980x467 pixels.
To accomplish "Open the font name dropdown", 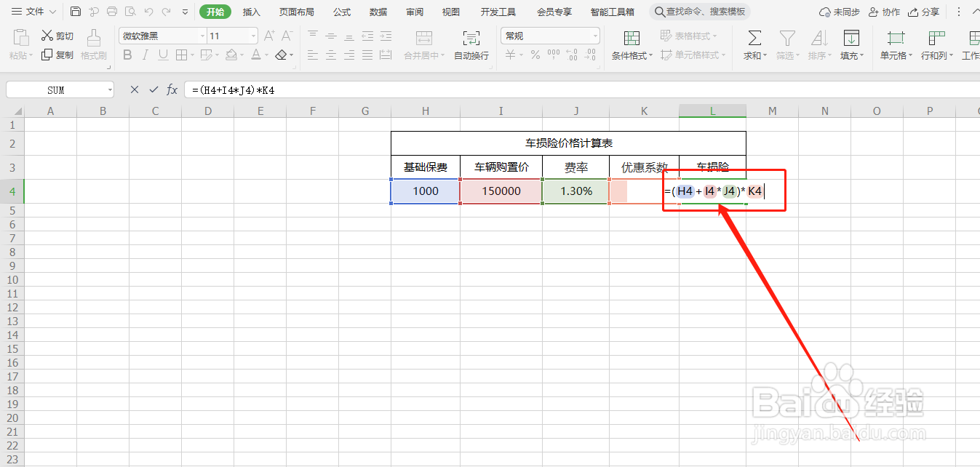I will (x=202, y=35).
